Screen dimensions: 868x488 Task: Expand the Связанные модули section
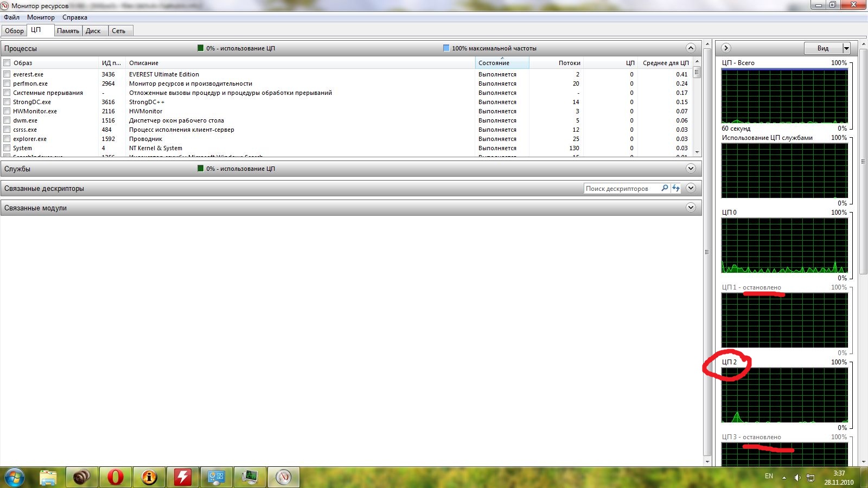[691, 208]
